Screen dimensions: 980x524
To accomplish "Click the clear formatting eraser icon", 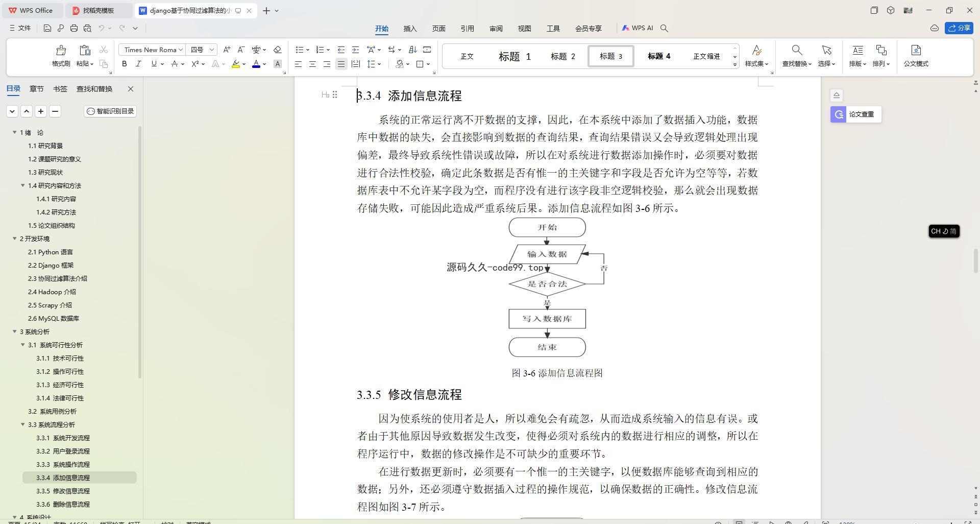I will pyautogui.click(x=277, y=50).
